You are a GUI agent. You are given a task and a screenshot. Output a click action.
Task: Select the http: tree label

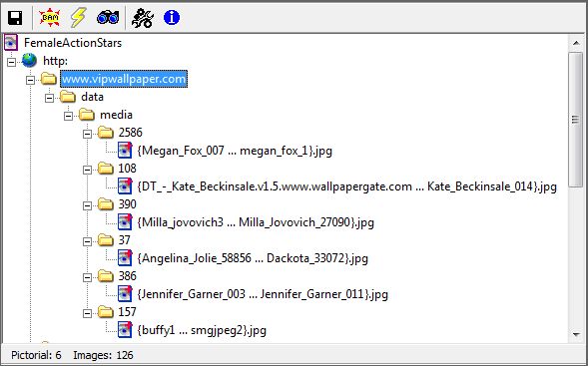point(56,61)
